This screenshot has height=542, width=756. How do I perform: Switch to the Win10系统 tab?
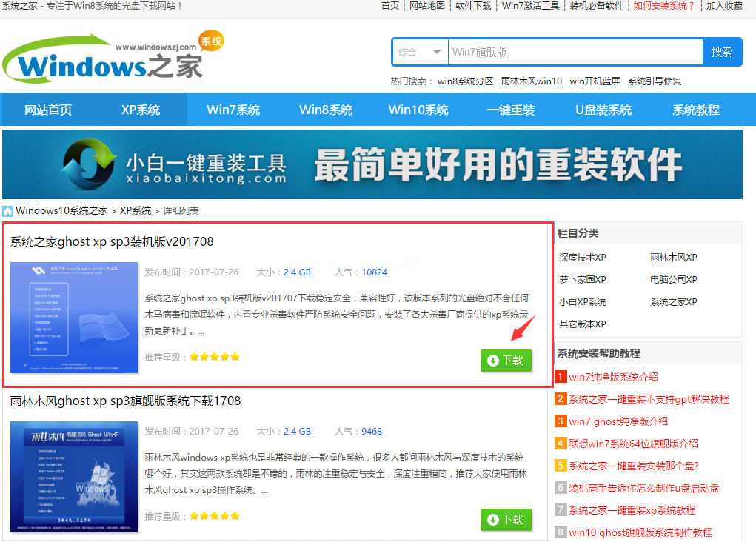coord(418,109)
